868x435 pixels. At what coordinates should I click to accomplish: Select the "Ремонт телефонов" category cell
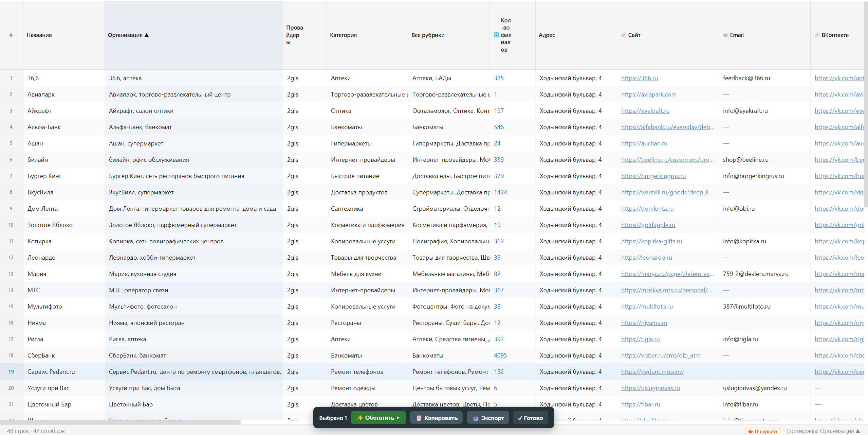point(367,372)
